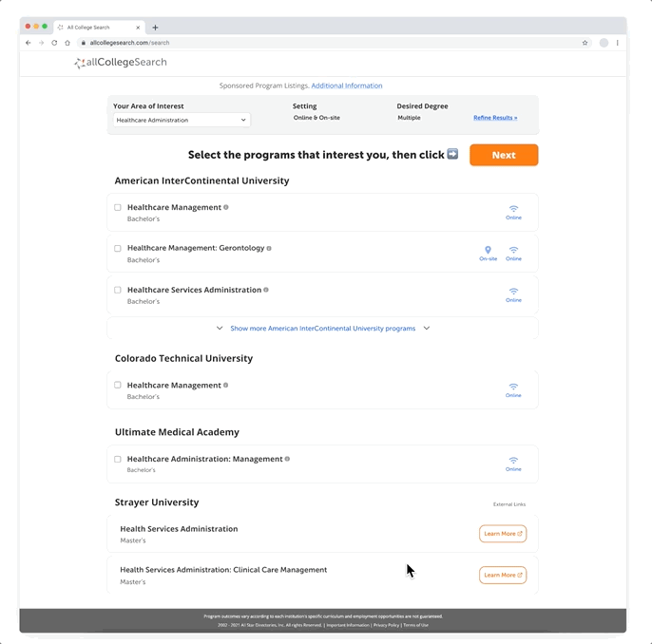Click the orange Next button
The width and height of the screenshot is (652, 644).
pos(504,155)
